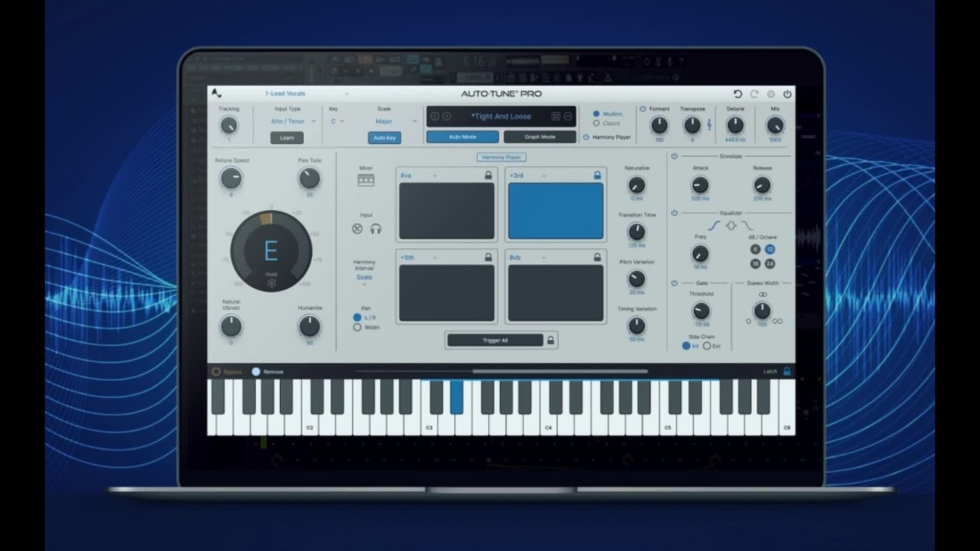Viewport: 980px width, 551px height.
Task: Click the Trigger All button
Action: (x=495, y=340)
